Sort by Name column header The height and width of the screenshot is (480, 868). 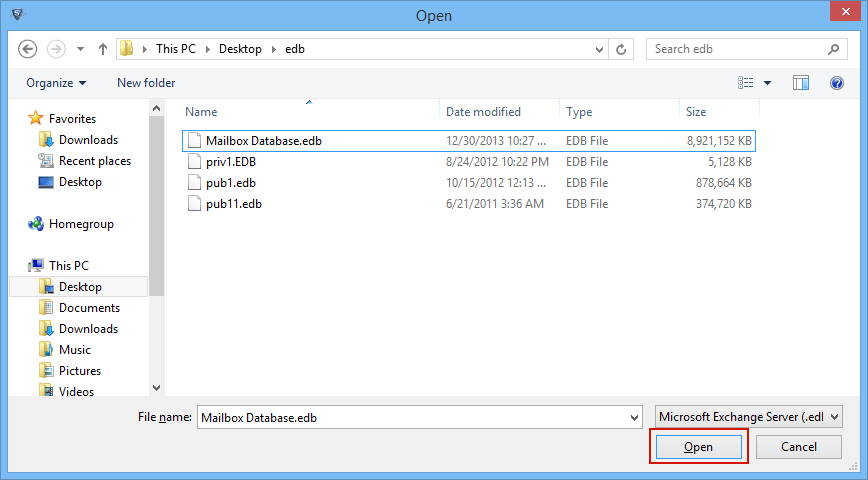click(201, 112)
